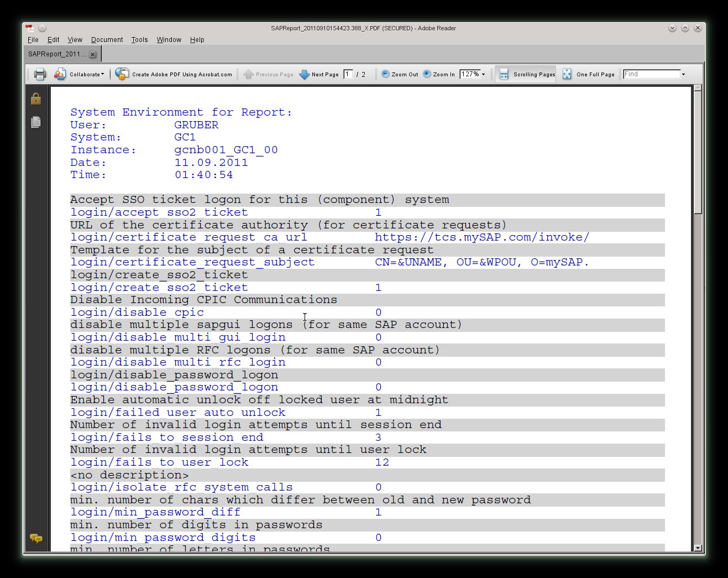Go to Next Page
Viewport: 728px width, 578px height.
point(319,74)
